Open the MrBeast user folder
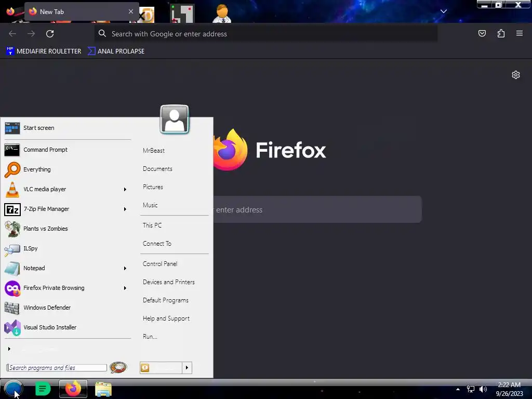This screenshot has width=532, height=399. (154, 151)
